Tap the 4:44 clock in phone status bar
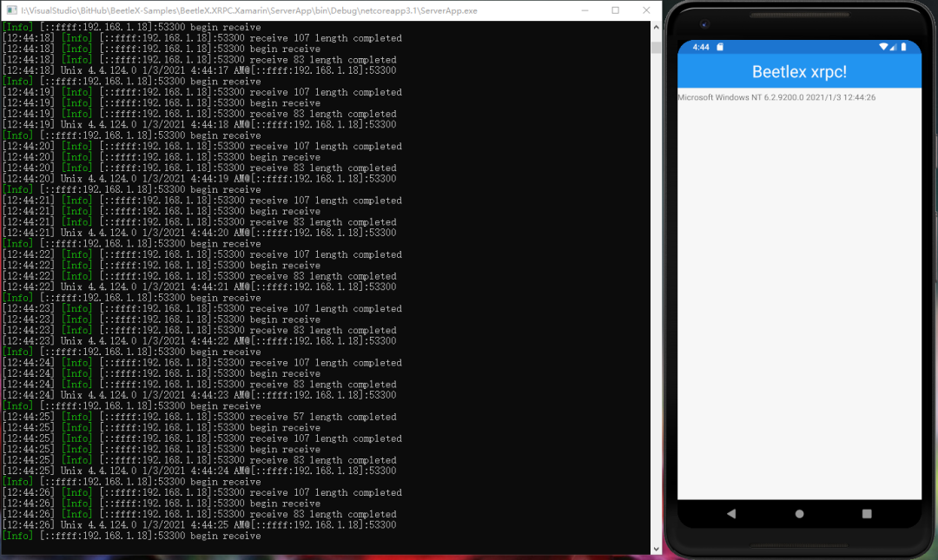This screenshot has height=560, width=938. click(x=701, y=47)
